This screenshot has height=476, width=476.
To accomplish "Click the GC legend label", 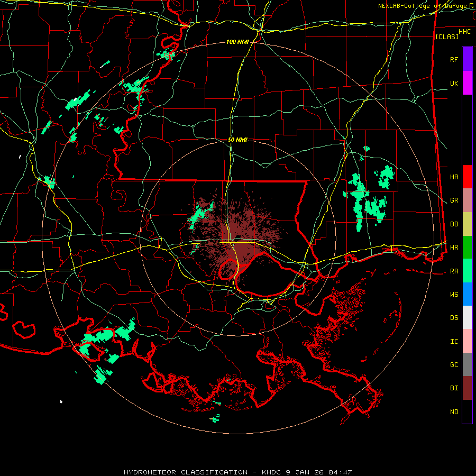I will point(454,364).
